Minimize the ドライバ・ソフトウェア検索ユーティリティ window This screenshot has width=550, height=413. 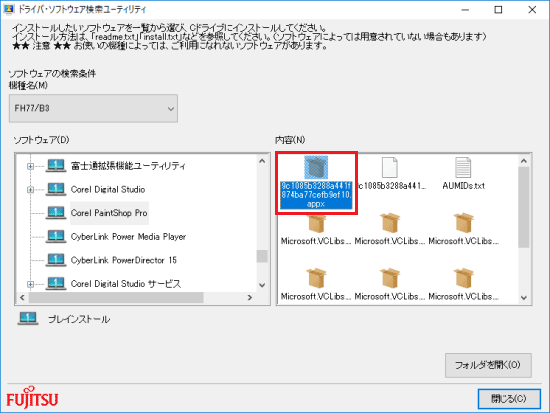(x=465, y=9)
